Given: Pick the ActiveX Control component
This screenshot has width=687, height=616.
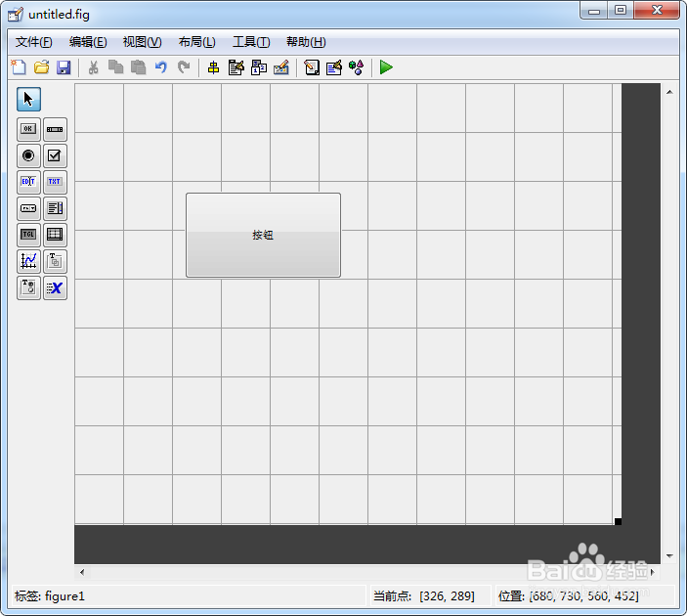Looking at the screenshot, I should pos(55,287).
